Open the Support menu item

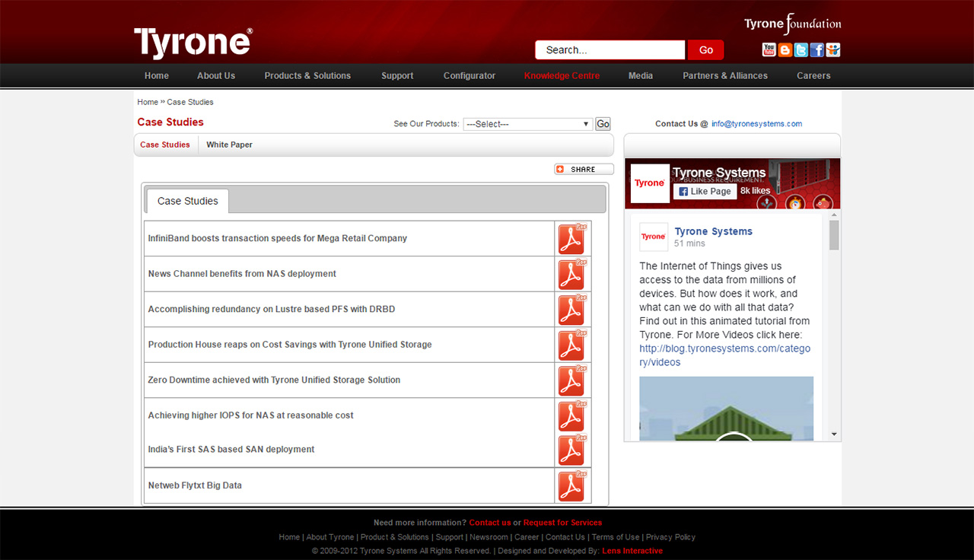pyautogui.click(x=397, y=76)
